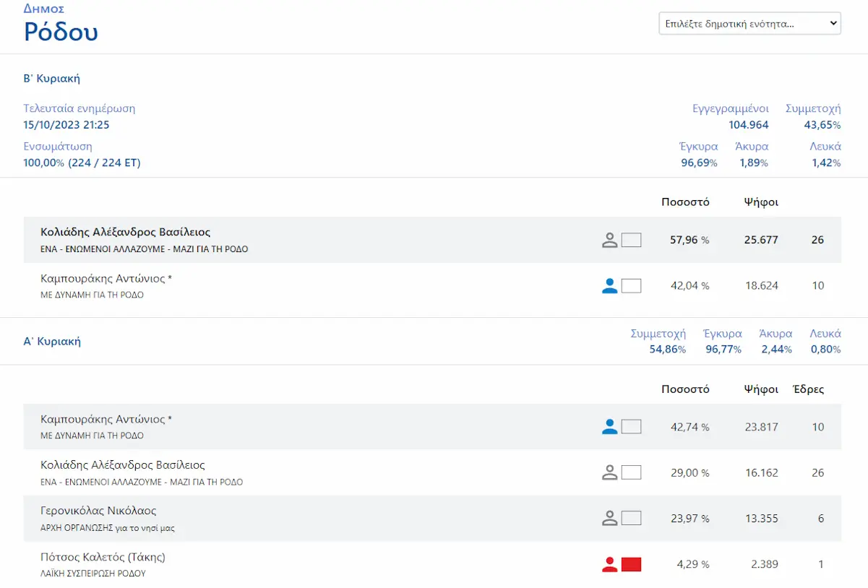The image size is (868, 588).
Task: Select candidate Πότσος Καλετός (Τάκης)
Action: pyautogui.click(x=103, y=558)
